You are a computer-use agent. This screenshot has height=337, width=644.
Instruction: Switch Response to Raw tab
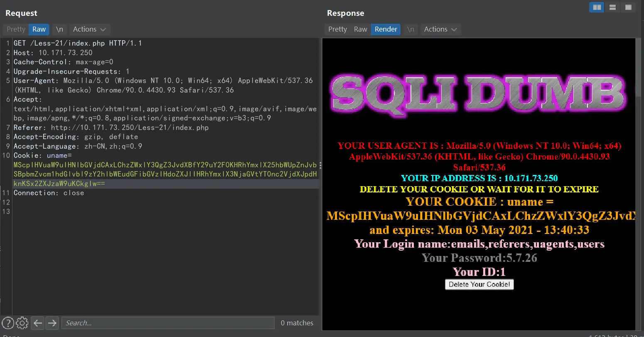point(360,29)
